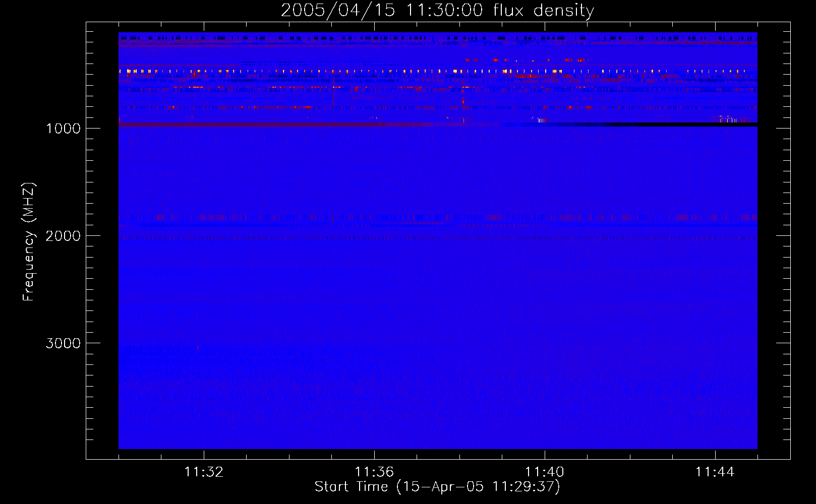The image size is (816, 504).
Task: Click the 11:44 time tick label
Action: point(715,472)
